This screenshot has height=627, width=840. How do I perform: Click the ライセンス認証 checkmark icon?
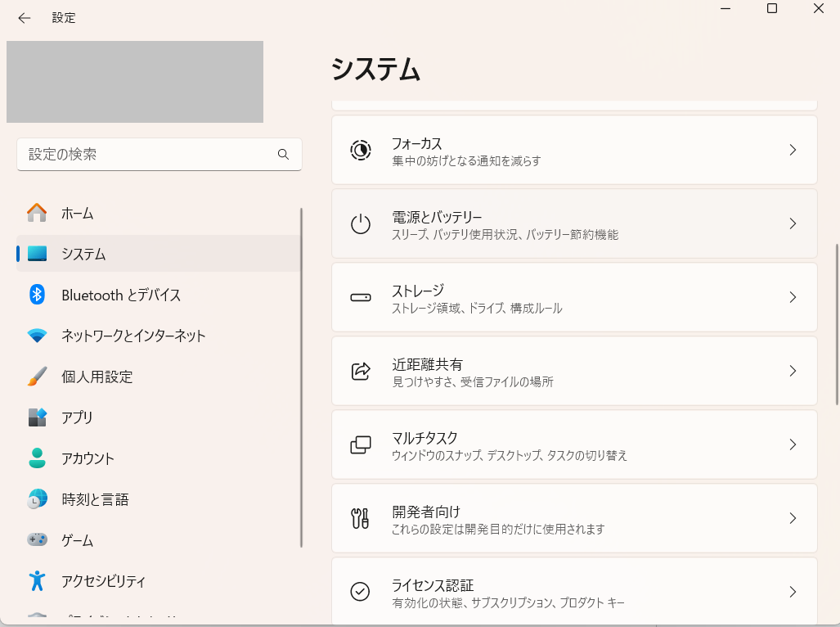point(360,591)
